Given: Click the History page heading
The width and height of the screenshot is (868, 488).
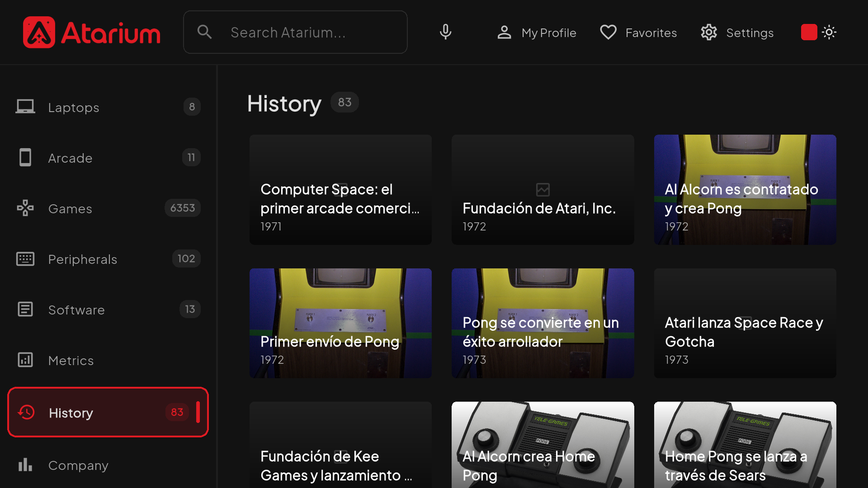Looking at the screenshot, I should (284, 103).
